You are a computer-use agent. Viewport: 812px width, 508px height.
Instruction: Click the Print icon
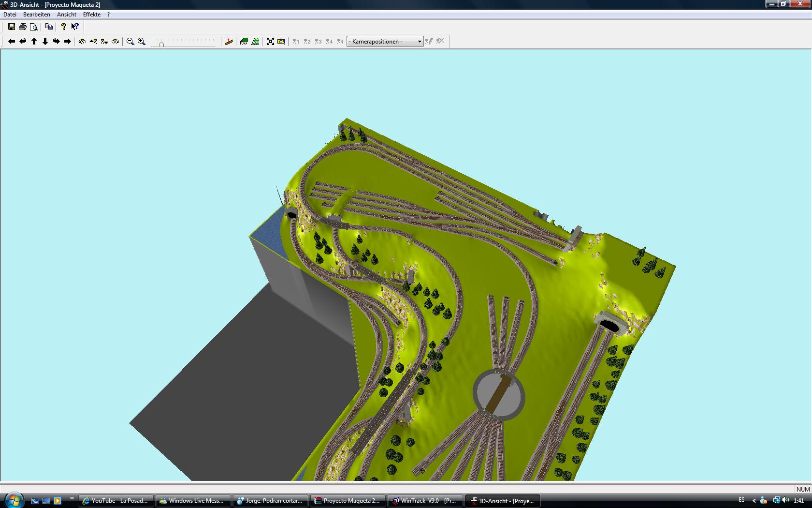(x=23, y=27)
